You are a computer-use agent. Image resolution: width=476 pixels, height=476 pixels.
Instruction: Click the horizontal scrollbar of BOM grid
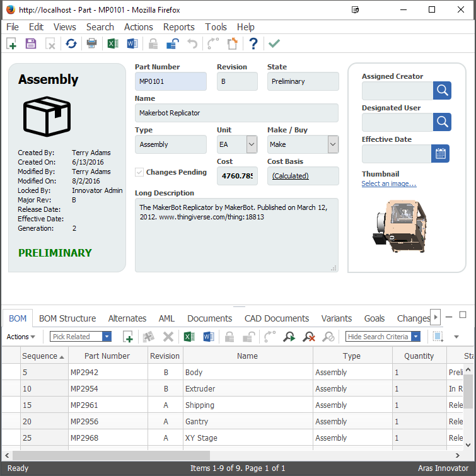pyautogui.click(x=111, y=455)
